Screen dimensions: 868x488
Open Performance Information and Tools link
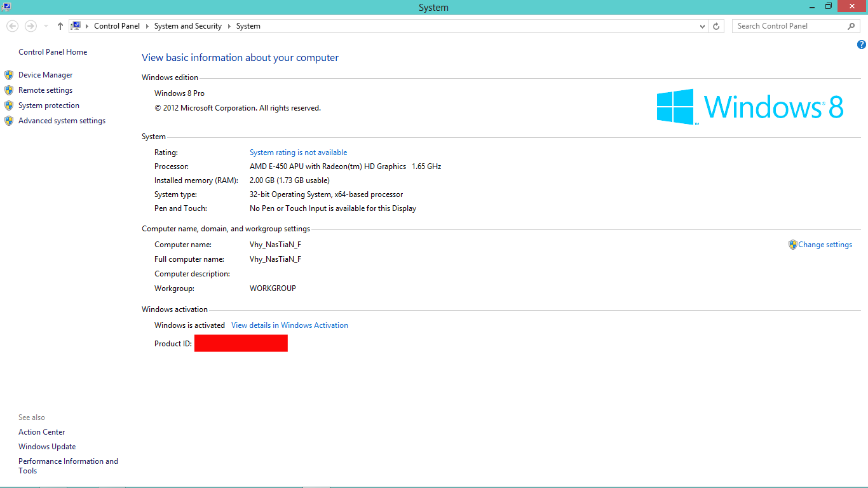tap(68, 466)
